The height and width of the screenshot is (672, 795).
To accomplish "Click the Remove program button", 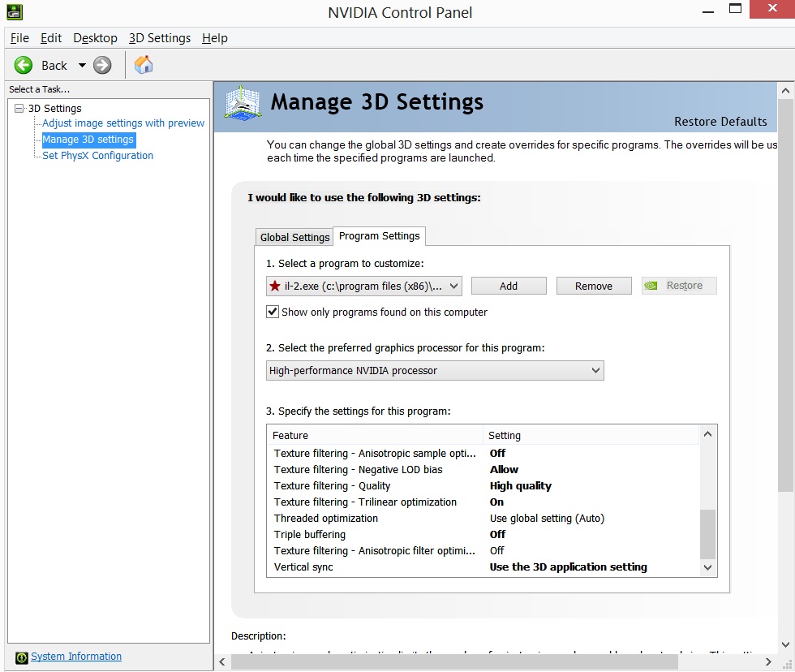I will 593,286.
